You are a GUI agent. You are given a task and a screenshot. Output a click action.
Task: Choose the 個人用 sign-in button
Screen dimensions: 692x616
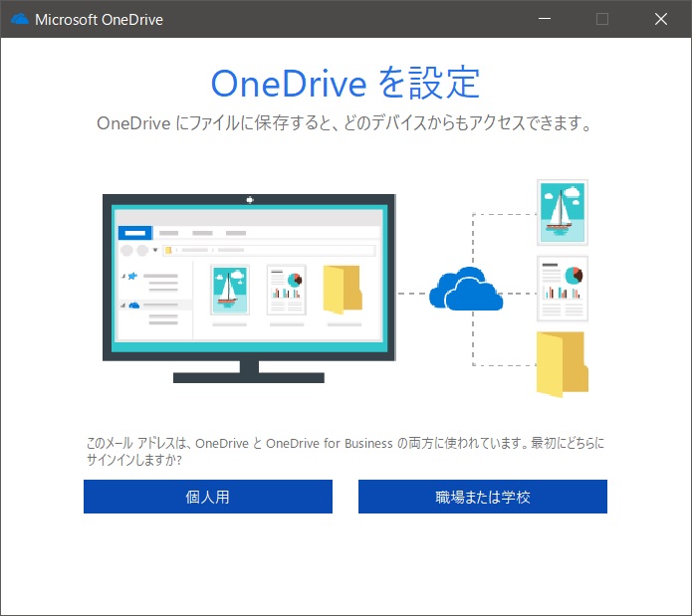tap(208, 497)
